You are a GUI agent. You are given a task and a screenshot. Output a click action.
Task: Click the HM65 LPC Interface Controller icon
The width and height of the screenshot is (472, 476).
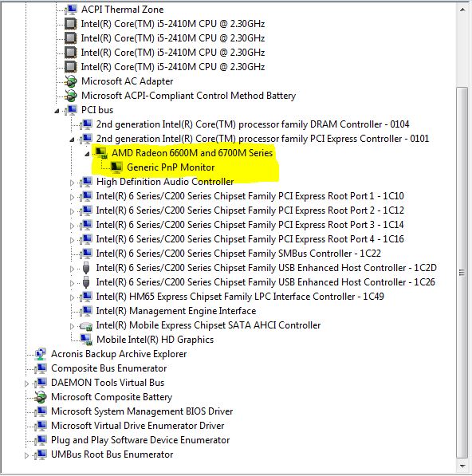click(x=86, y=297)
